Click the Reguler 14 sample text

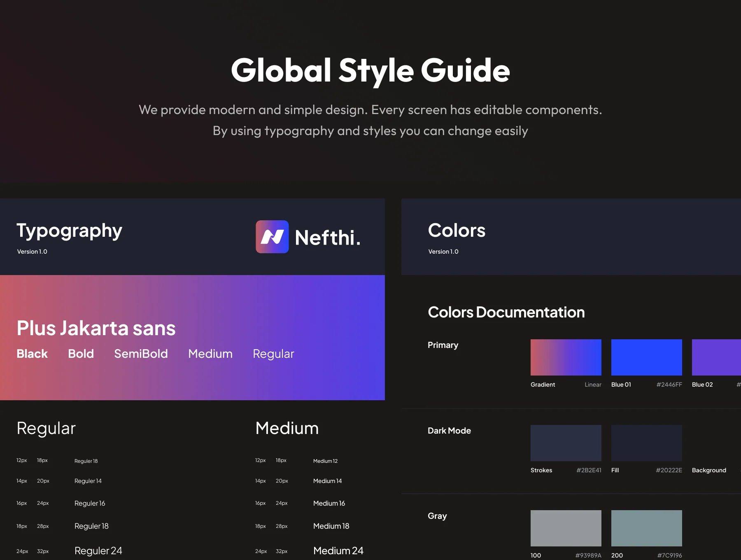pyautogui.click(x=88, y=481)
